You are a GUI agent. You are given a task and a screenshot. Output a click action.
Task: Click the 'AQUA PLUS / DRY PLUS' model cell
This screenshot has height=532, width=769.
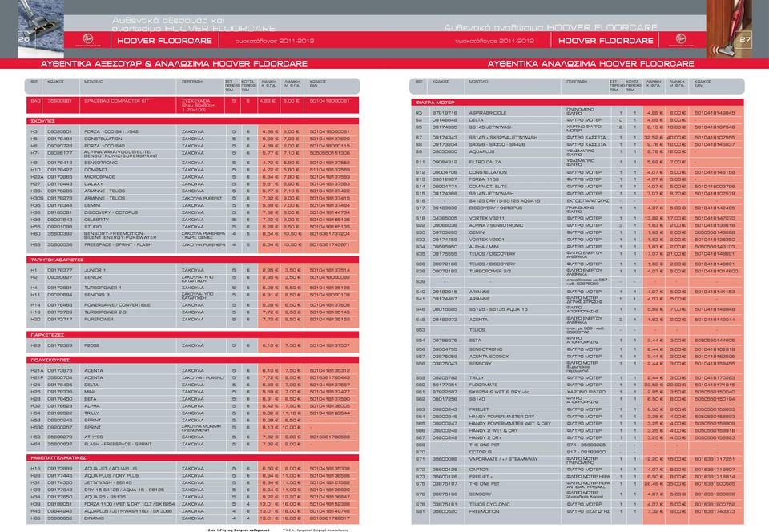coord(111,476)
